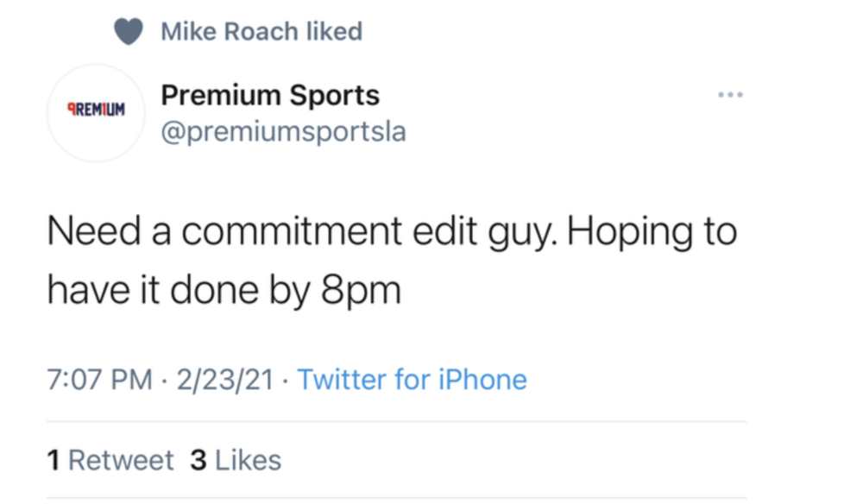Click the 7:07 PM timestamp
Image resolution: width=863 pixels, height=504 pixels.
click(100, 380)
